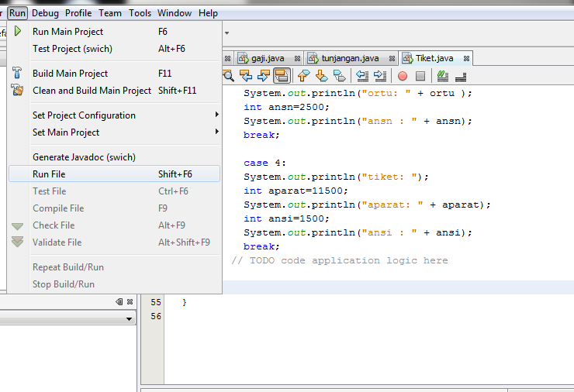Viewport: 574px width, 392px height.
Task: Click the Find Selection magnifier icon
Action: (x=228, y=76)
